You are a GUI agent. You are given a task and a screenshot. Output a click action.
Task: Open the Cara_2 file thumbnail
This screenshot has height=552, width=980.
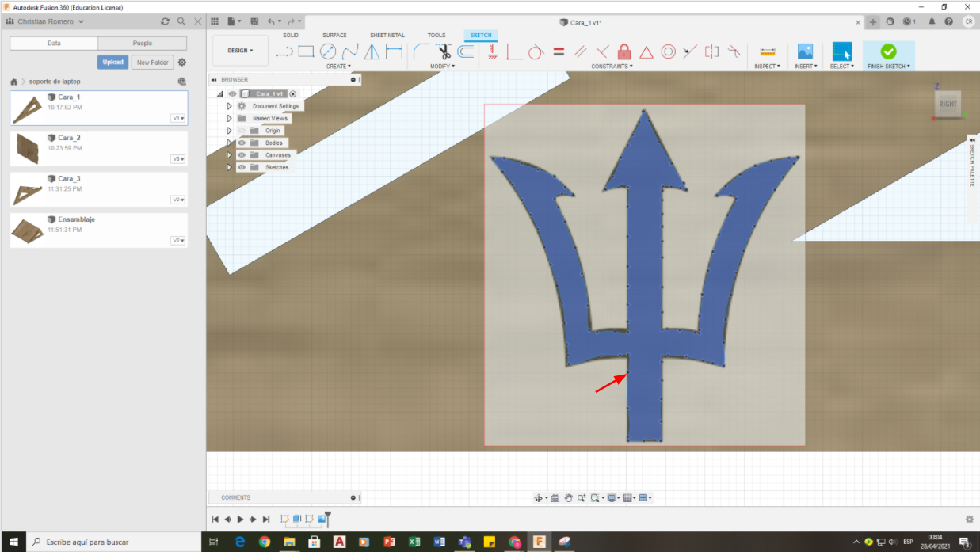tap(27, 148)
